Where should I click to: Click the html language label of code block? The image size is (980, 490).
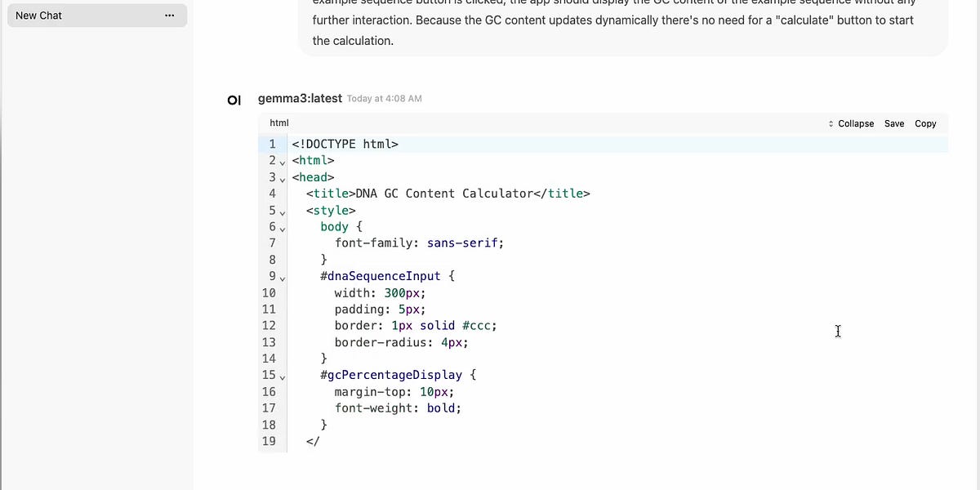[279, 123]
